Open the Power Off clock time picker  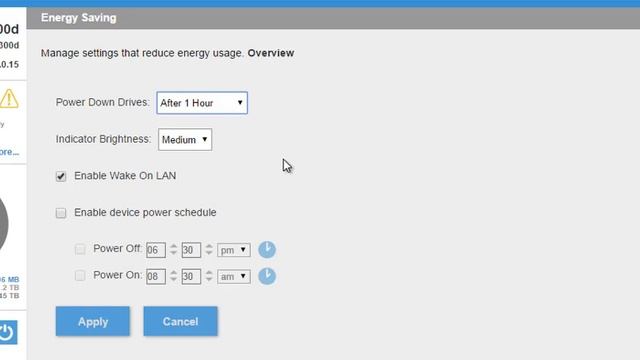tap(267, 249)
